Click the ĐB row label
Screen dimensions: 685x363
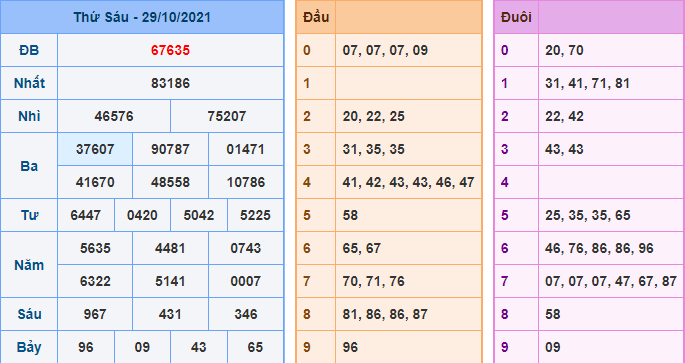click(x=29, y=50)
